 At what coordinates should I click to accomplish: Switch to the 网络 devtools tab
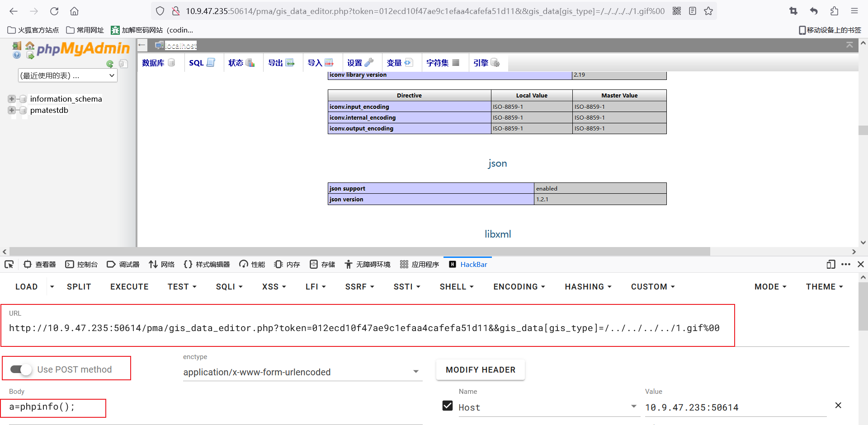162,264
